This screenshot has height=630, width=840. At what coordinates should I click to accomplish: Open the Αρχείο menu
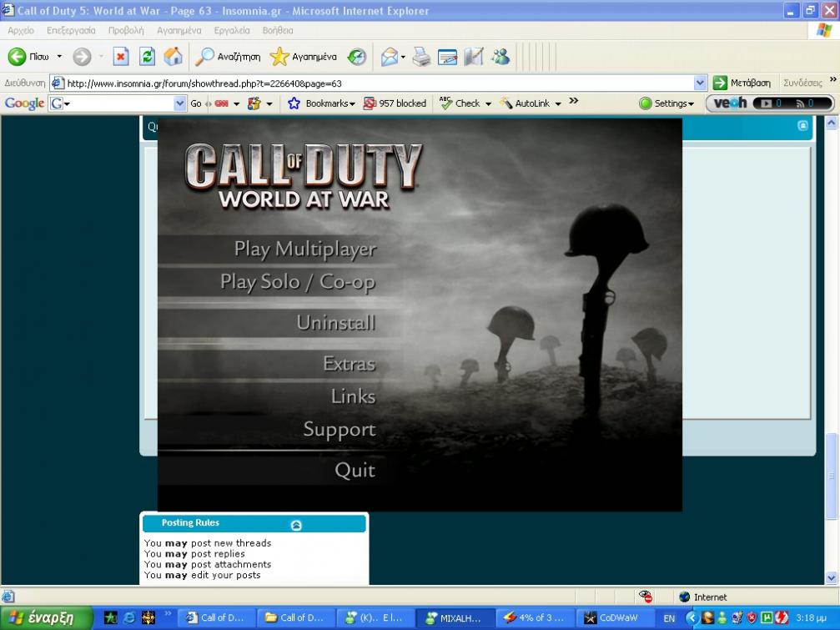coord(21,31)
